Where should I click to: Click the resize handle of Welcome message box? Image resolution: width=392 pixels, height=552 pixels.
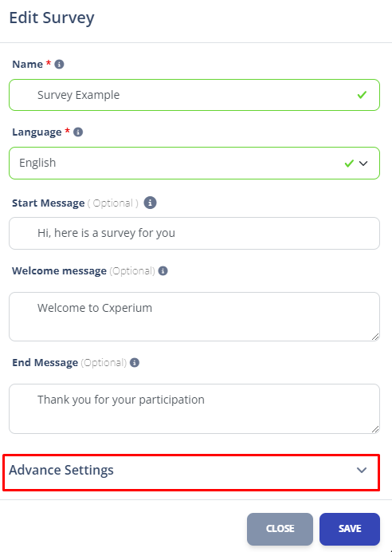(375, 337)
